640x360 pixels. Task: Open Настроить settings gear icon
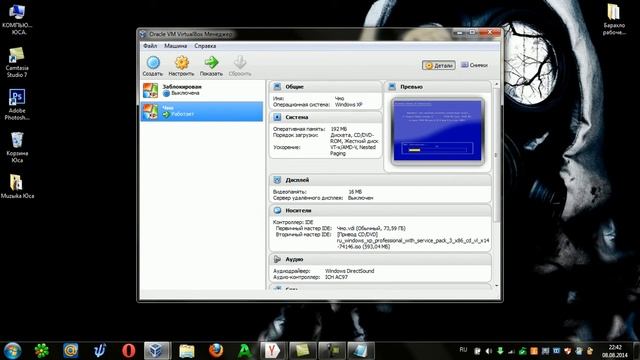182,62
